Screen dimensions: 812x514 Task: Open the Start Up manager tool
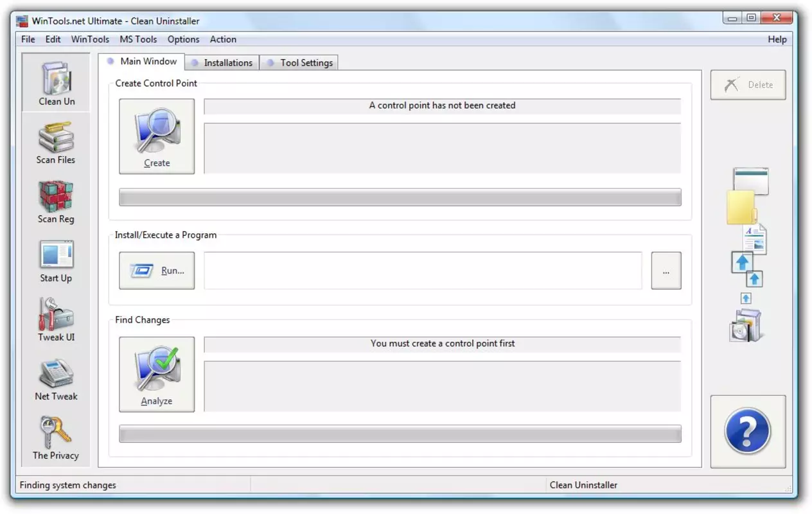tap(56, 261)
